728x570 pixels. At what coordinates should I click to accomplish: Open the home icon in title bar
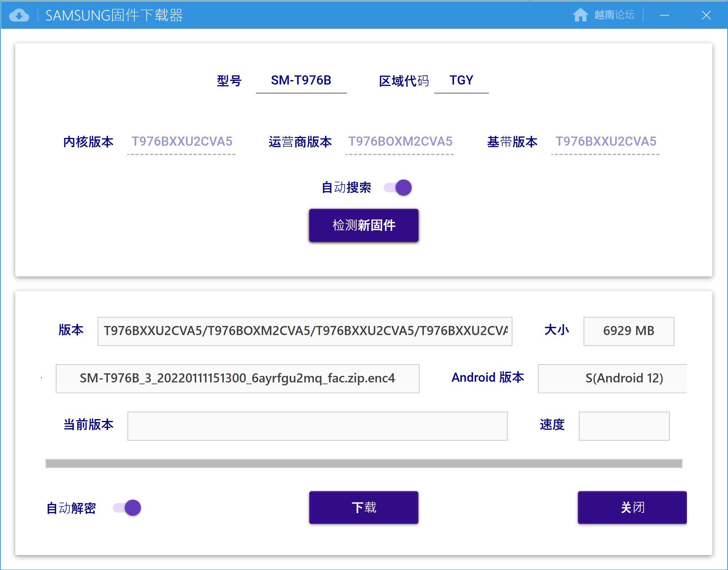pos(580,15)
